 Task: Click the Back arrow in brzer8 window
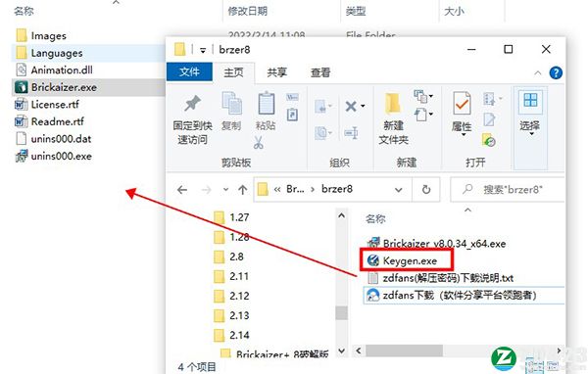182,190
